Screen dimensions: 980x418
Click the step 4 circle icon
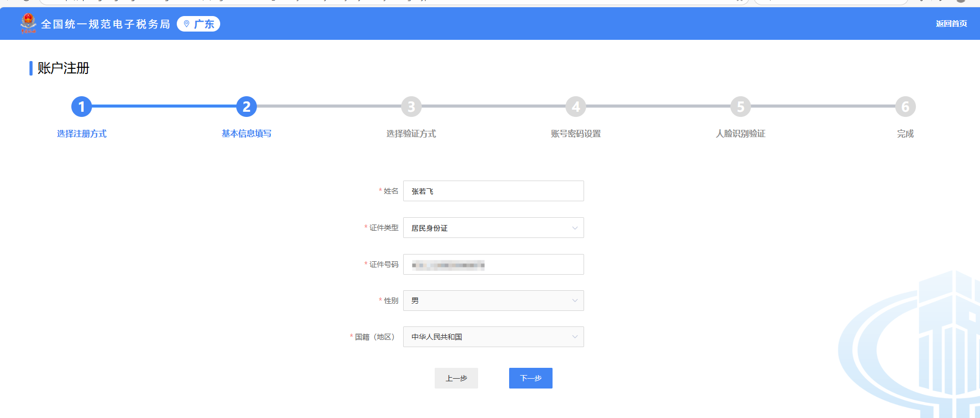click(576, 107)
